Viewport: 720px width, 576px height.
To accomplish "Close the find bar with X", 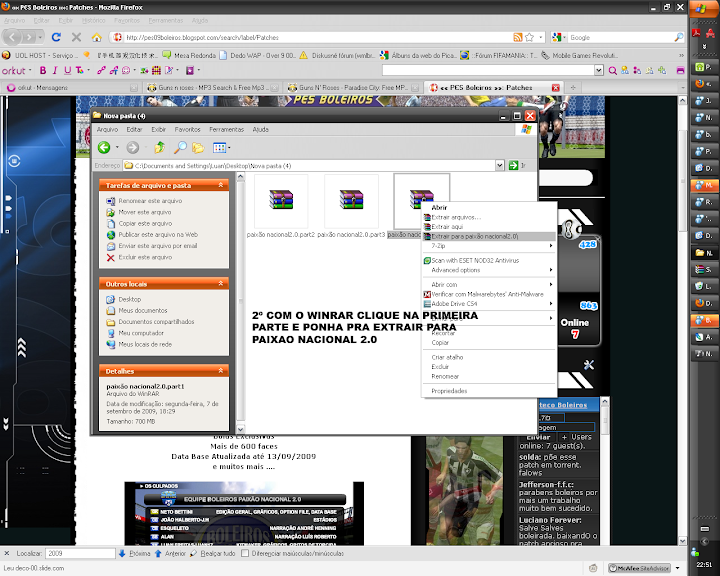I will (6, 553).
